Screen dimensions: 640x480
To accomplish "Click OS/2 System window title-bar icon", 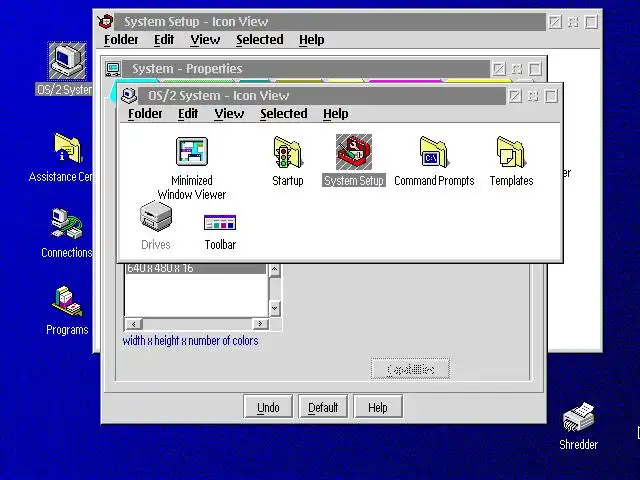I will point(129,96).
